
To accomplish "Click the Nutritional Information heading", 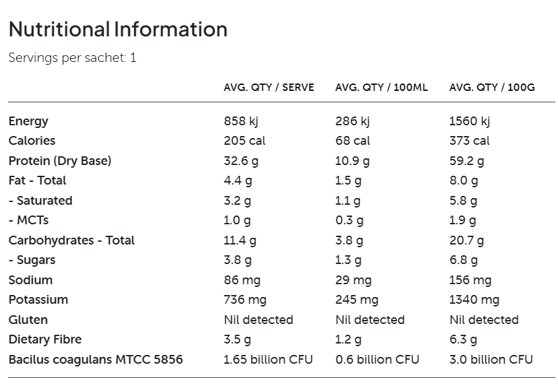I will pyautogui.click(x=118, y=30).
